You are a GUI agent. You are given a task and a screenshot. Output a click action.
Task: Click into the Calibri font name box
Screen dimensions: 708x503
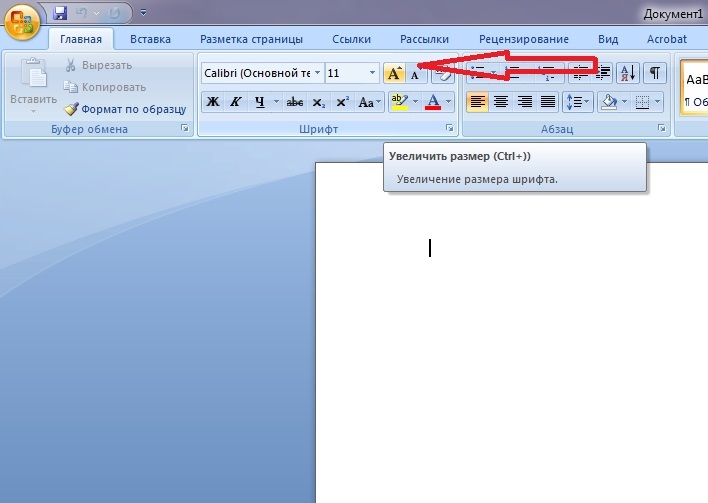[257, 73]
